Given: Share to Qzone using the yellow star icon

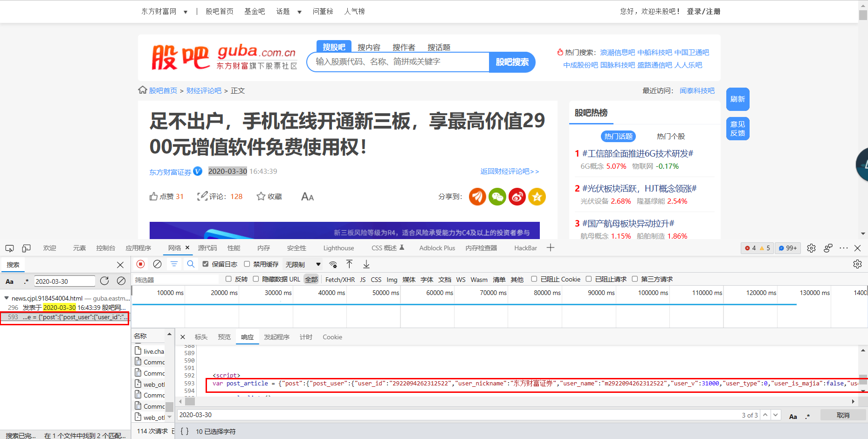Looking at the screenshot, I should coord(537,197).
